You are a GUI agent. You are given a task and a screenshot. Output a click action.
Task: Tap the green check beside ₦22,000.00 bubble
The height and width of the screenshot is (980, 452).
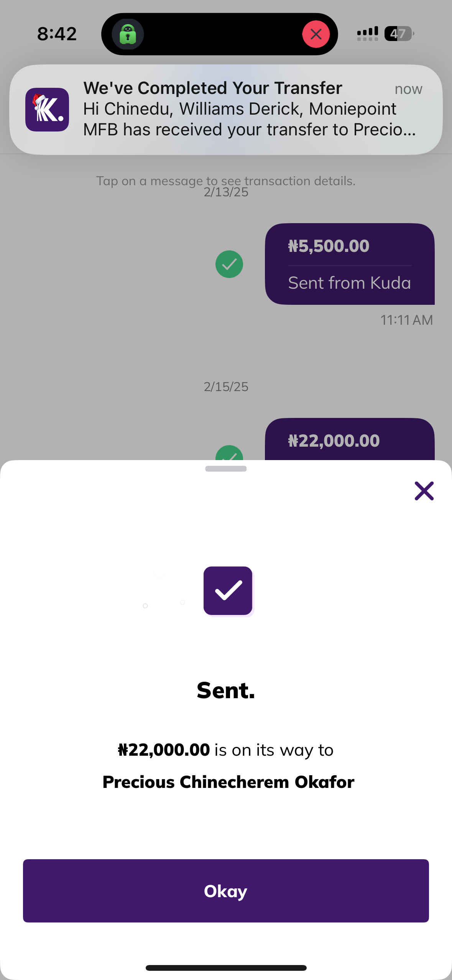click(x=229, y=454)
